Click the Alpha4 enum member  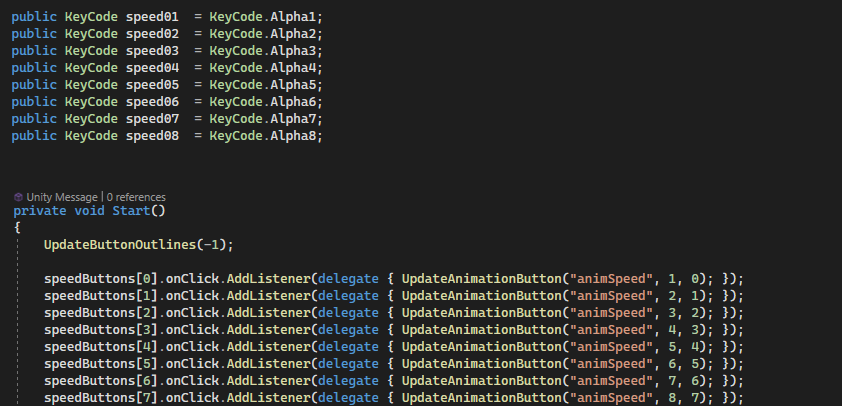coord(293,68)
